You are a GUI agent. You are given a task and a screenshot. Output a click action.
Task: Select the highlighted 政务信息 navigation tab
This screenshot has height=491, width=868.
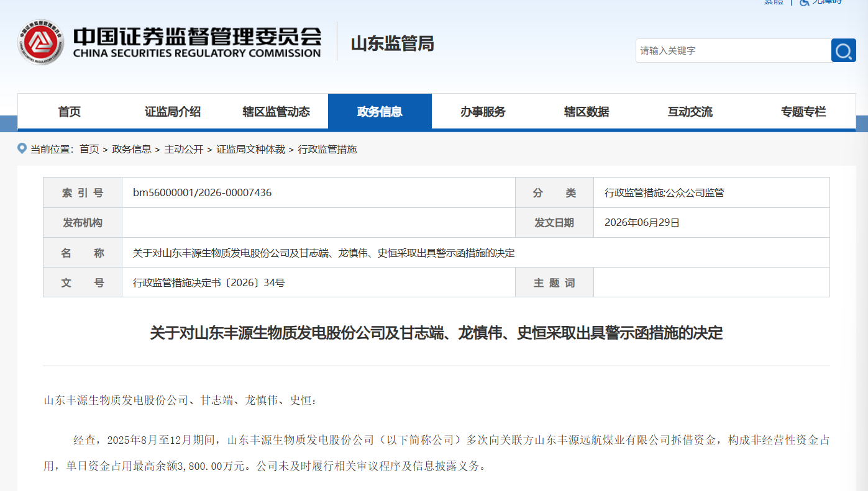[380, 112]
